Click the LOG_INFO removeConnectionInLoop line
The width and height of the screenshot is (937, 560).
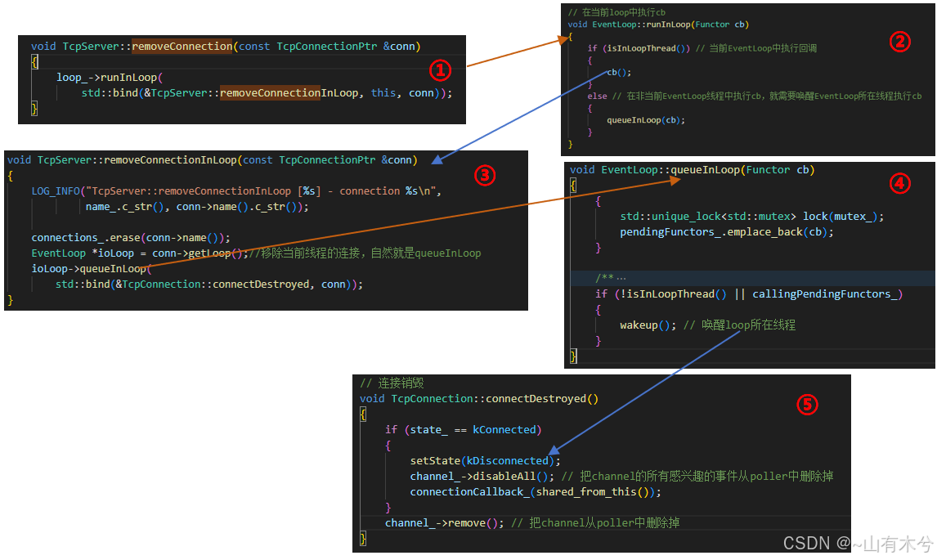pos(236,191)
